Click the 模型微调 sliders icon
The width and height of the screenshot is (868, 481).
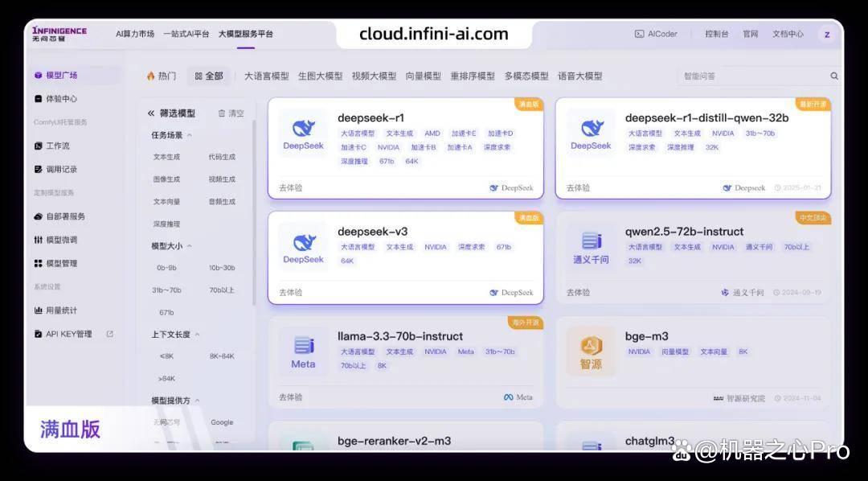pyautogui.click(x=39, y=240)
